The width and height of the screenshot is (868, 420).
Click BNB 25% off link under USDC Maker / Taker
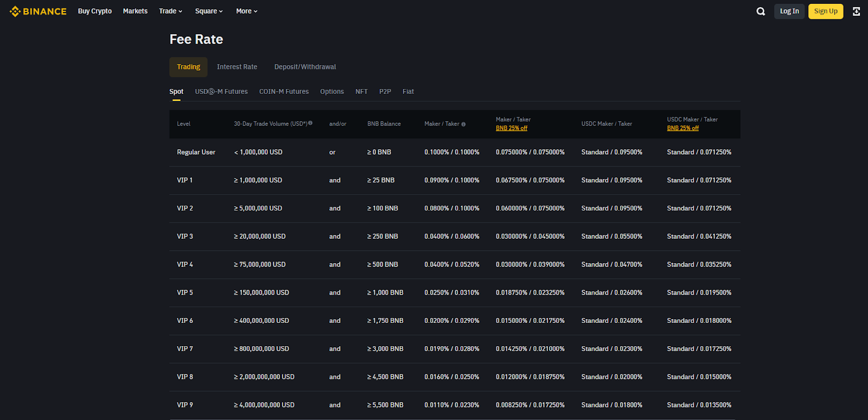(x=683, y=128)
